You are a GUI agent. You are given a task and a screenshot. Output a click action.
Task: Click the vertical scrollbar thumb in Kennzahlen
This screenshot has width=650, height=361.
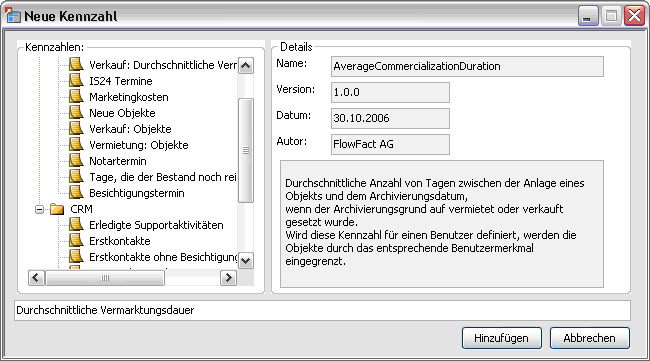point(246,150)
